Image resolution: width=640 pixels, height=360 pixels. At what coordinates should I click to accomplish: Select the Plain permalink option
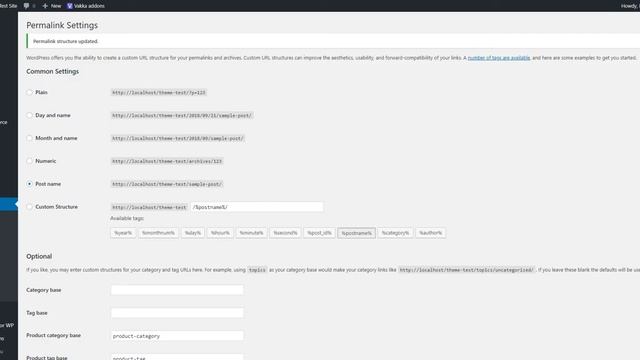(x=29, y=93)
